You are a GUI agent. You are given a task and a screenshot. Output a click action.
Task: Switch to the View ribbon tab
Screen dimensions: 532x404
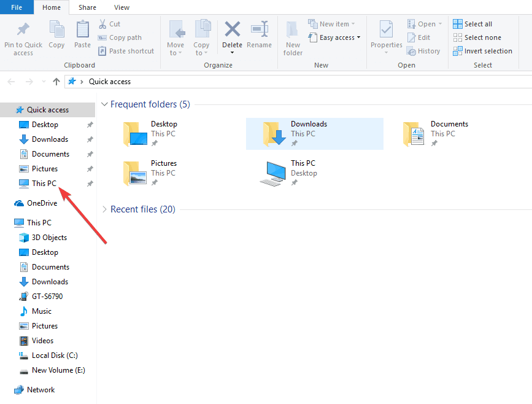click(x=121, y=7)
